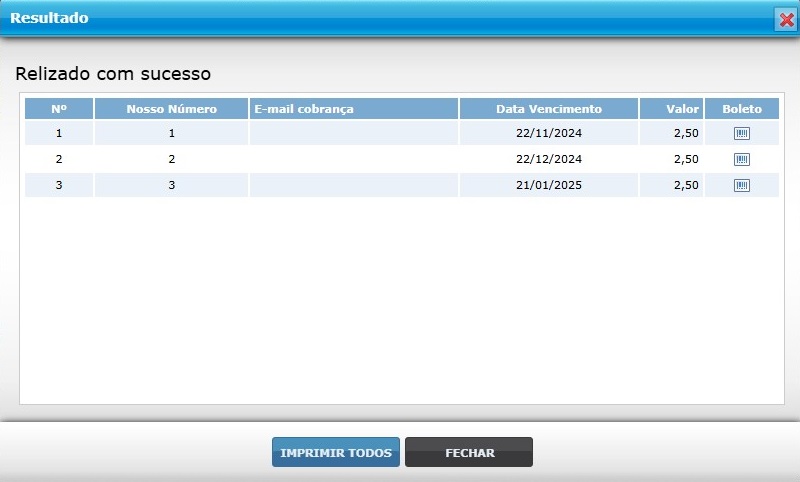Select the E-mail cobrança column header
Image resolution: width=800 pixels, height=482 pixels.
pyautogui.click(x=354, y=109)
